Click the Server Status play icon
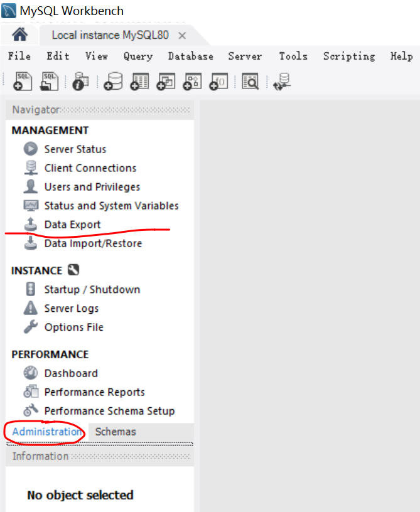The width and height of the screenshot is (420, 512). (30, 149)
